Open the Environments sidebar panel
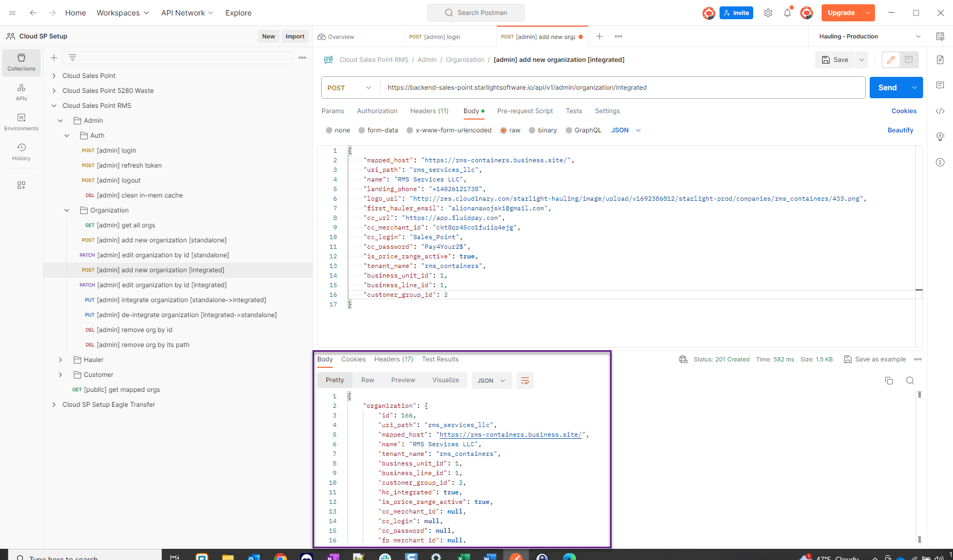 [x=21, y=122]
